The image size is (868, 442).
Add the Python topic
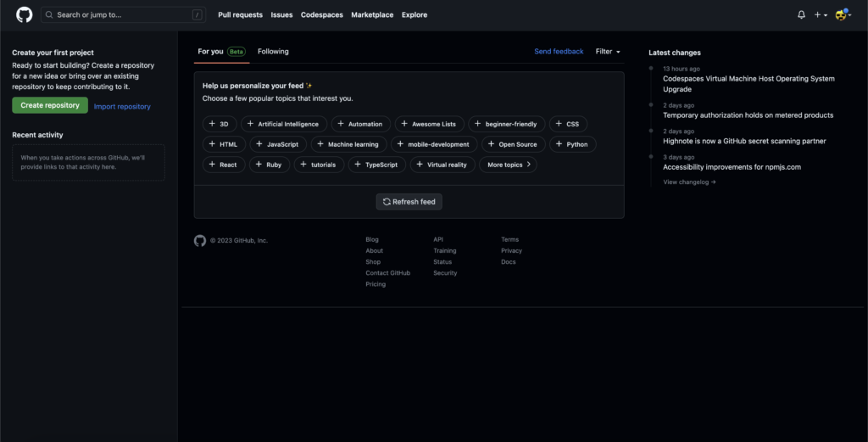pos(572,144)
